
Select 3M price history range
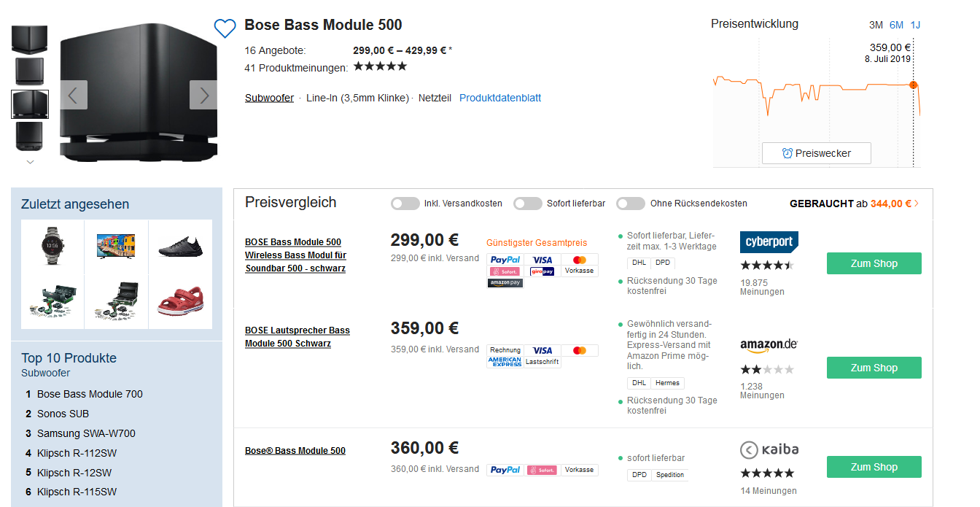876,25
